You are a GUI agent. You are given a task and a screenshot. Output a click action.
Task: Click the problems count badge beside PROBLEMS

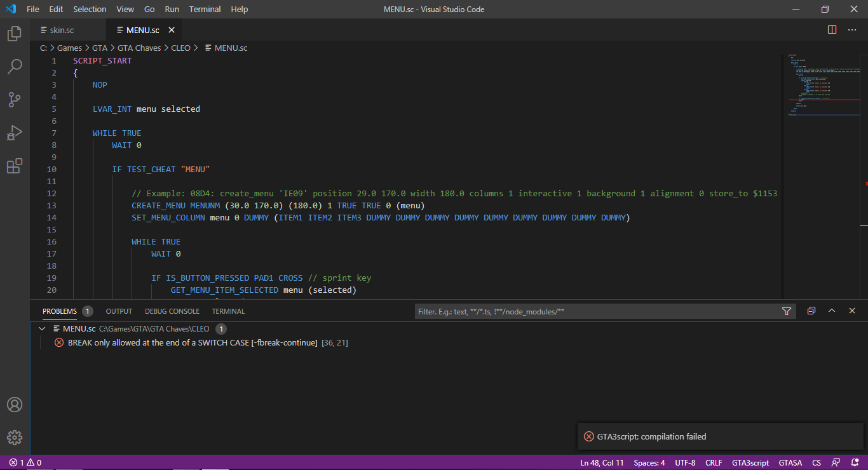[88, 311]
